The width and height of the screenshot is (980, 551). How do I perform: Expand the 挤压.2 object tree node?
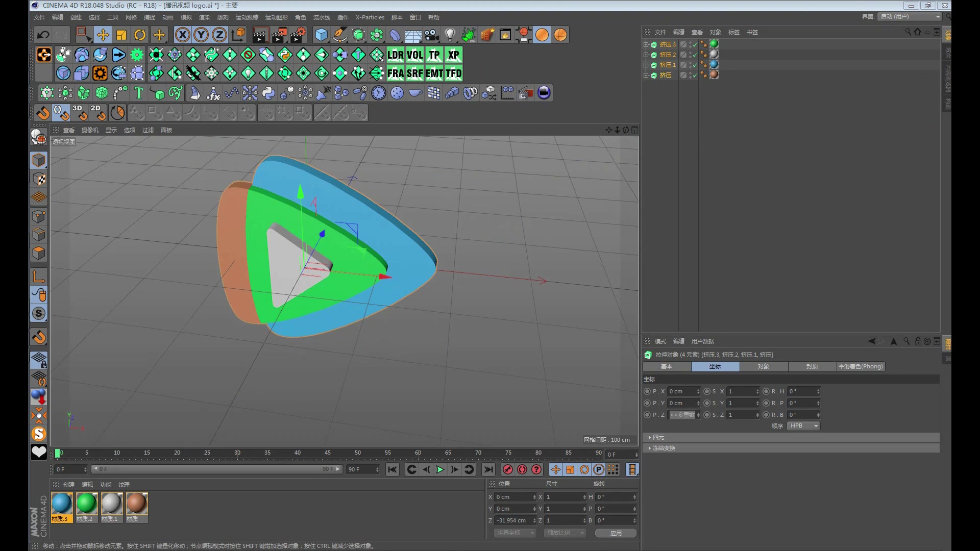(646, 55)
